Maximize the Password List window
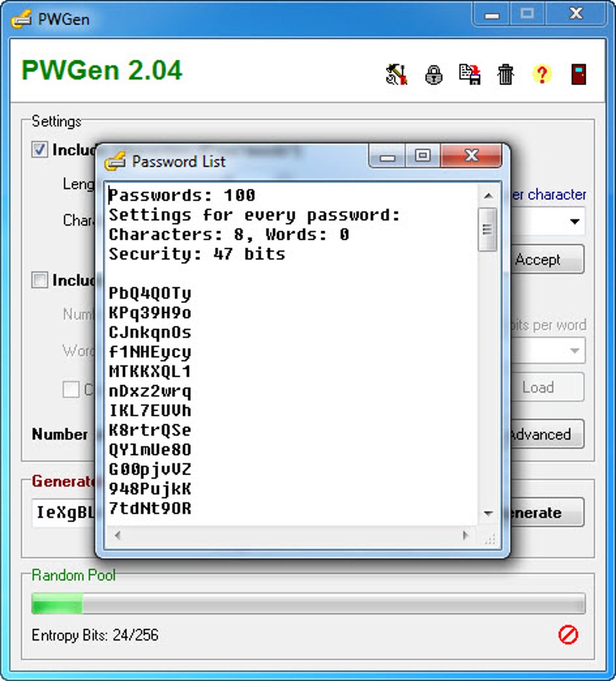This screenshot has height=681, width=616. click(x=423, y=155)
